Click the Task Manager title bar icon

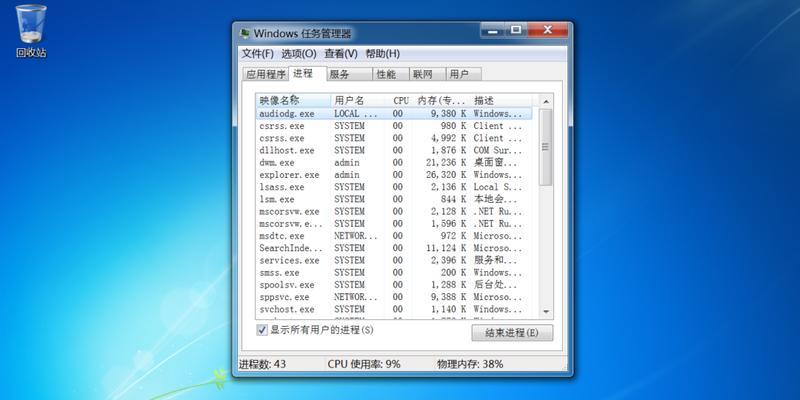pyautogui.click(x=245, y=34)
